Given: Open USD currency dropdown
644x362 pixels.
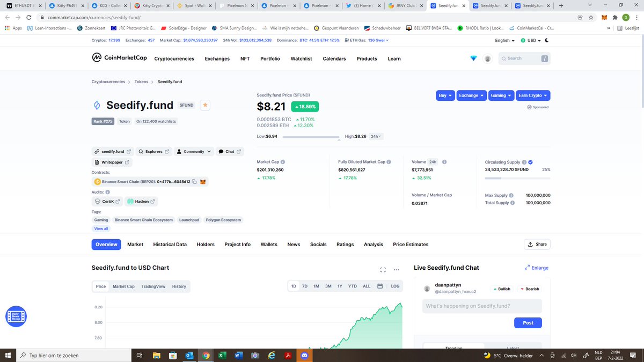Looking at the screenshot, I should pyautogui.click(x=531, y=40).
